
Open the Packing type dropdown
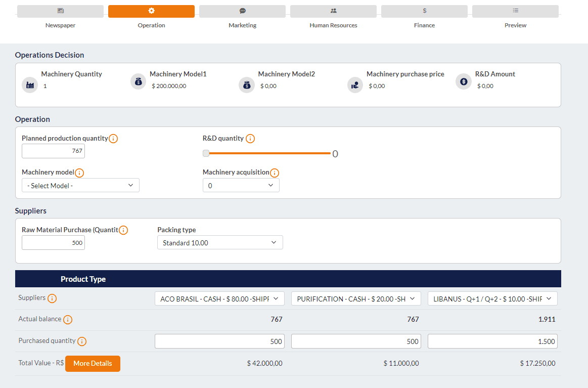click(x=220, y=242)
